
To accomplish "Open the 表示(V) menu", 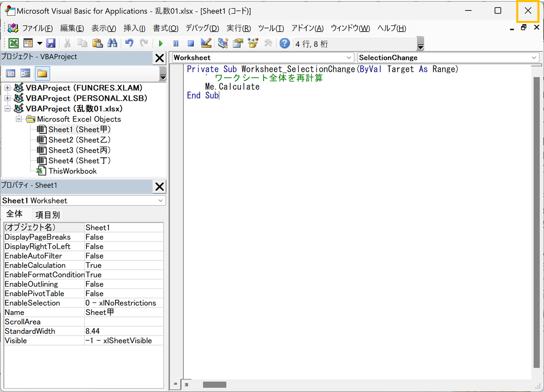I will tap(104, 28).
